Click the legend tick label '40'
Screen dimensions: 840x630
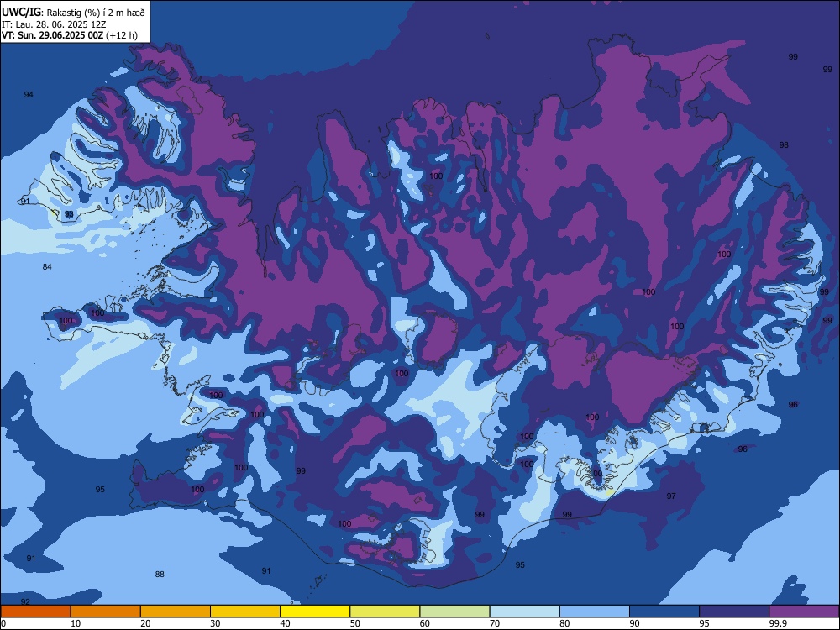coord(286,623)
